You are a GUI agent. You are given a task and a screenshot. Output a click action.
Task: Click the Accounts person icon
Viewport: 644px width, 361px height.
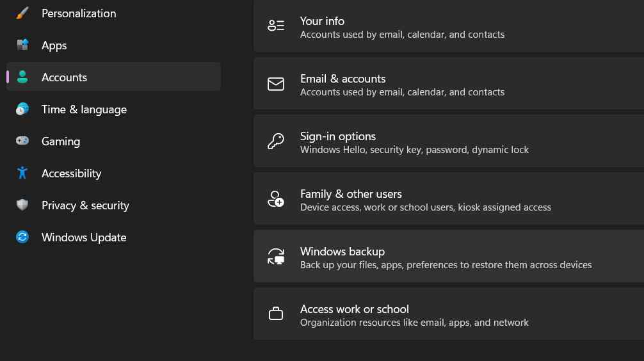(22, 77)
